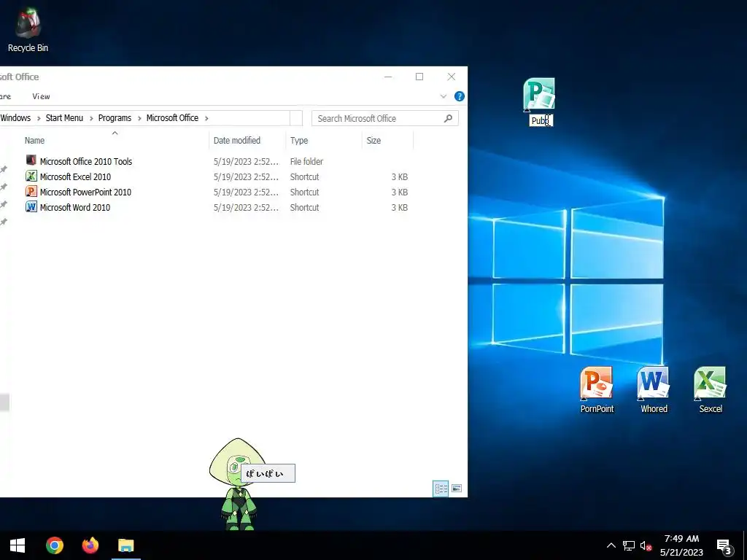Screen dimensions: 747x560
Task: Select the Sexcel Excel desktop shortcut
Action: tap(710, 390)
